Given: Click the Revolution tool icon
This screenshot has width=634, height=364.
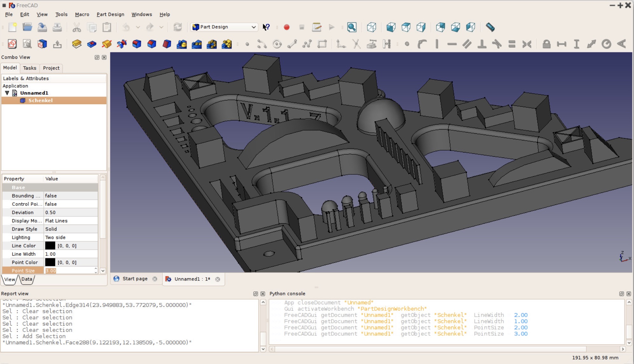Looking at the screenshot, I should (x=107, y=44).
